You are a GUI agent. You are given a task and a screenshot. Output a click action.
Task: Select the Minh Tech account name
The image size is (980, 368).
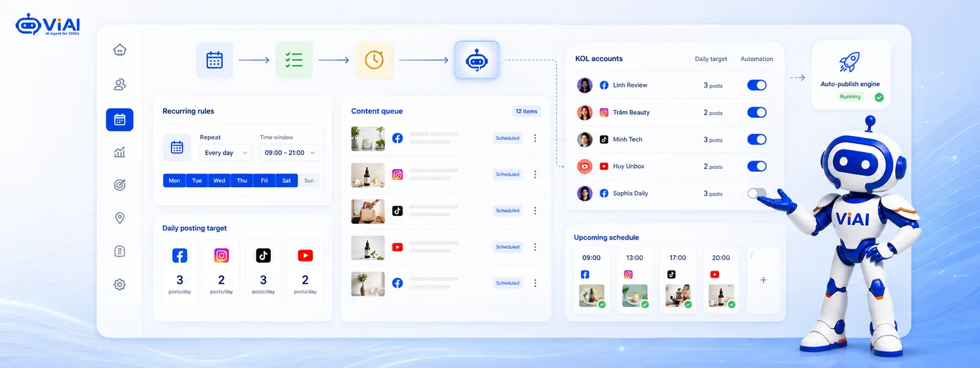point(628,139)
